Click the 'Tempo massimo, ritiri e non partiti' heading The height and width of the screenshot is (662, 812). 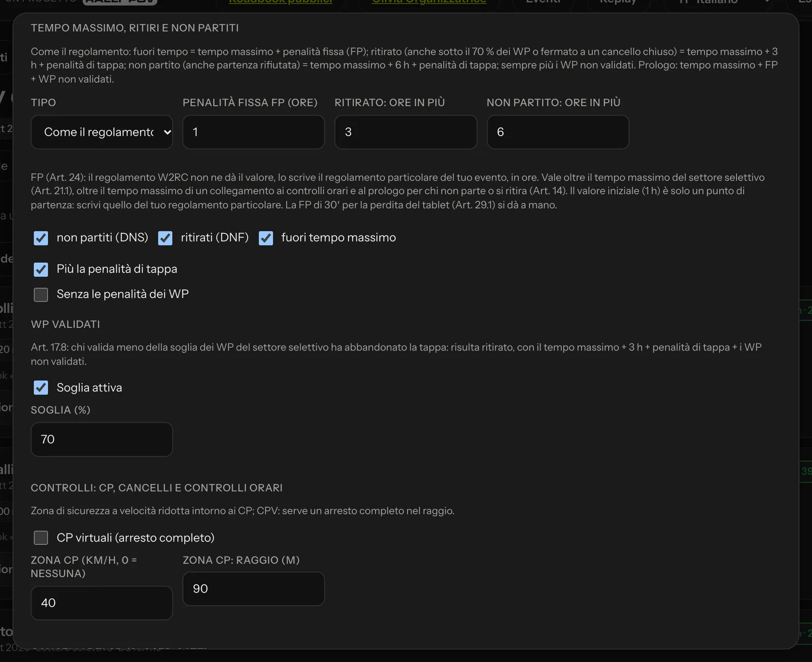tap(134, 28)
